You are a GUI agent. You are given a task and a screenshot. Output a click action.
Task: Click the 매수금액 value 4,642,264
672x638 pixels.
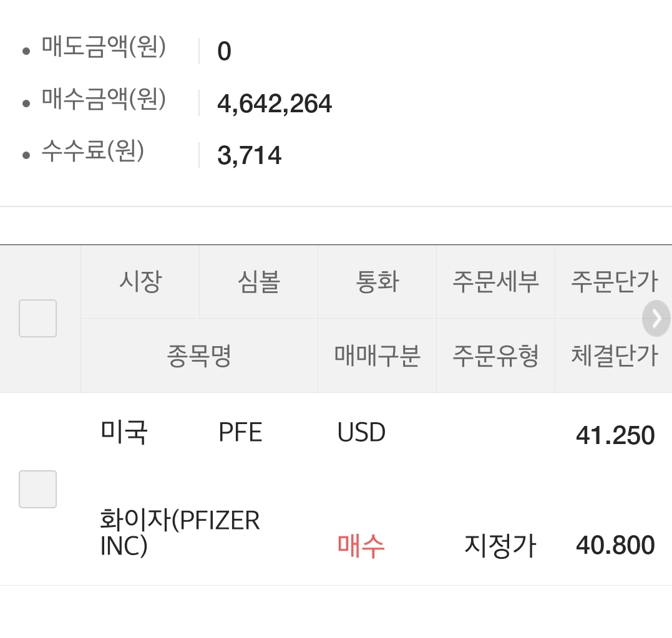click(x=275, y=104)
